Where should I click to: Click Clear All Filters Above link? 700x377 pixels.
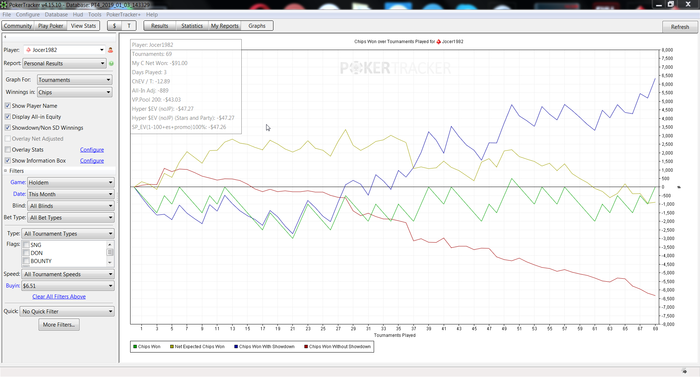59,297
